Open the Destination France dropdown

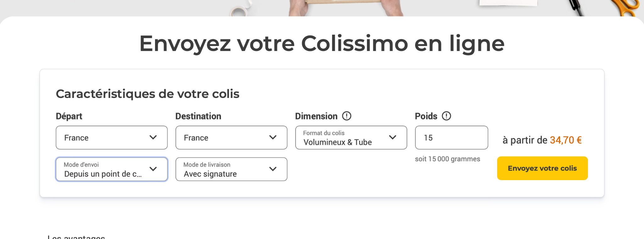[231, 138]
